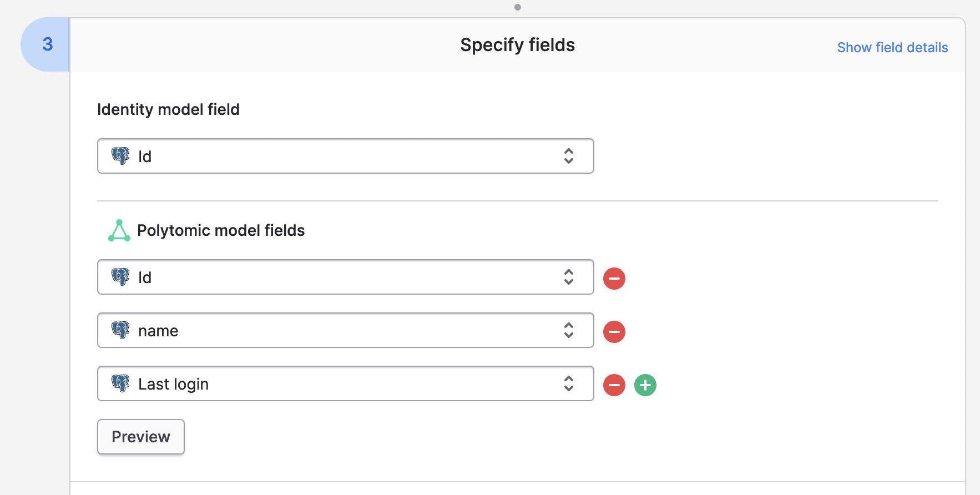Image resolution: width=980 pixels, height=495 pixels.
Task: Remove the name field row
Action: point(614,331)
